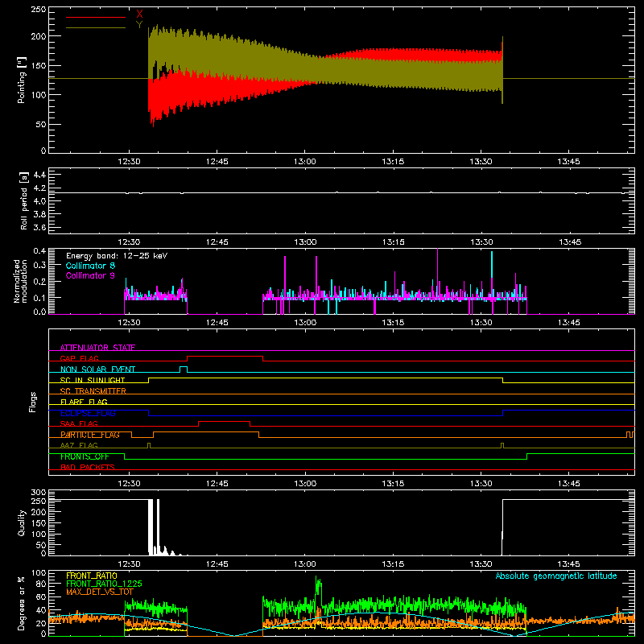Select the 'Degrees or %' axis label

click(x=22, y=603)
